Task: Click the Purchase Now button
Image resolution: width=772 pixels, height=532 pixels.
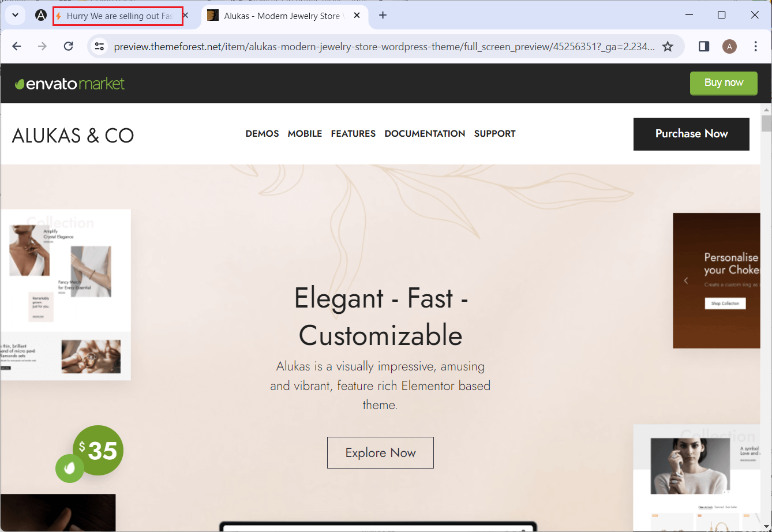Action: click(x=691, y=134)
